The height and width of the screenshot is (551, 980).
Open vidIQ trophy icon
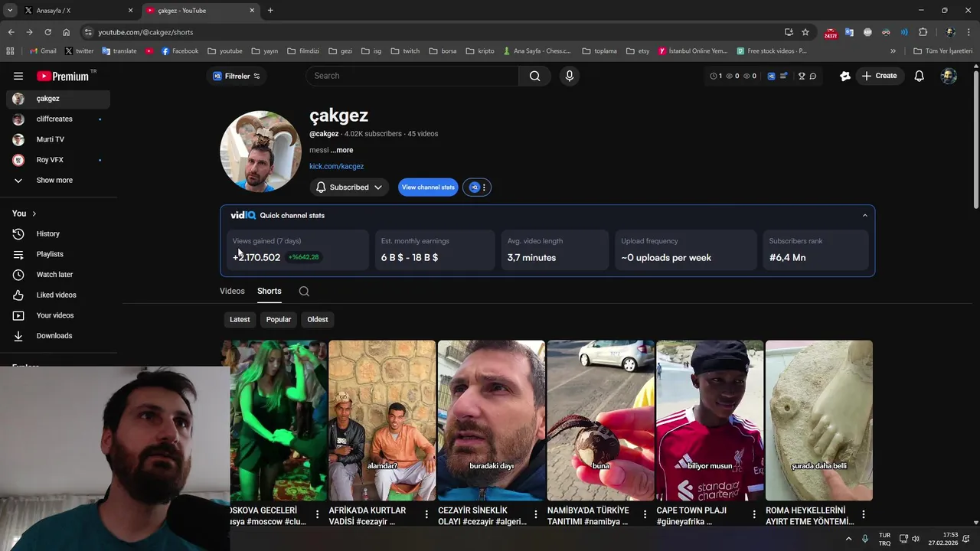coord(802,76)
